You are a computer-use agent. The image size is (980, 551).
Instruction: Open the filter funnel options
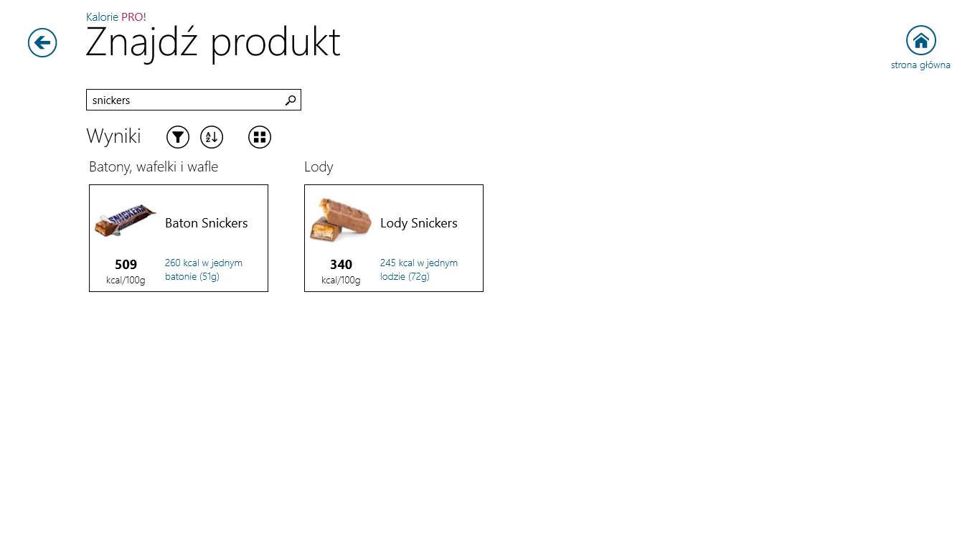click(178, 137)
